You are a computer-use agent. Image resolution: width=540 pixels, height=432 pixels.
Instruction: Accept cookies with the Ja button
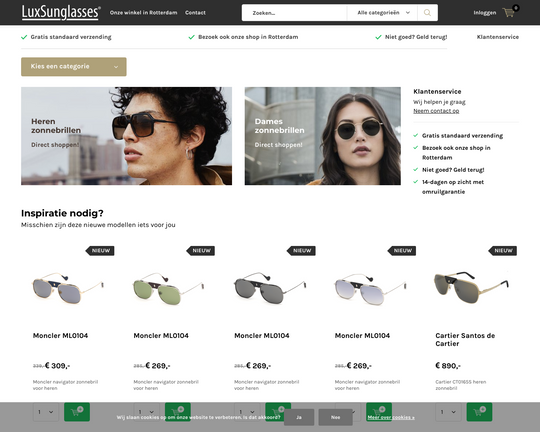[x=299, y=417]
